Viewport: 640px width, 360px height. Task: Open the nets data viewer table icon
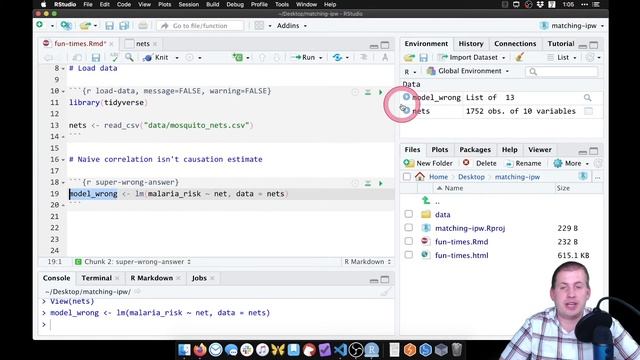pyautogui.click(x=588, y=111)
